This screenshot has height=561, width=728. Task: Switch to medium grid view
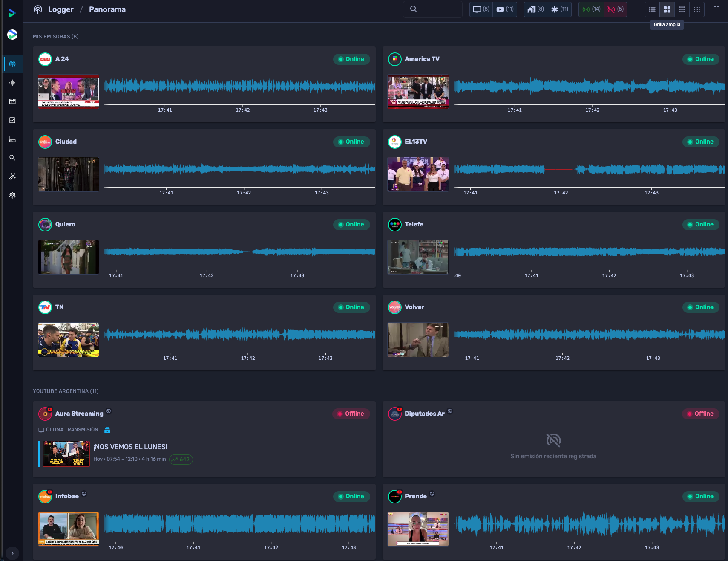pyautogui.click(x=682, y=9)
